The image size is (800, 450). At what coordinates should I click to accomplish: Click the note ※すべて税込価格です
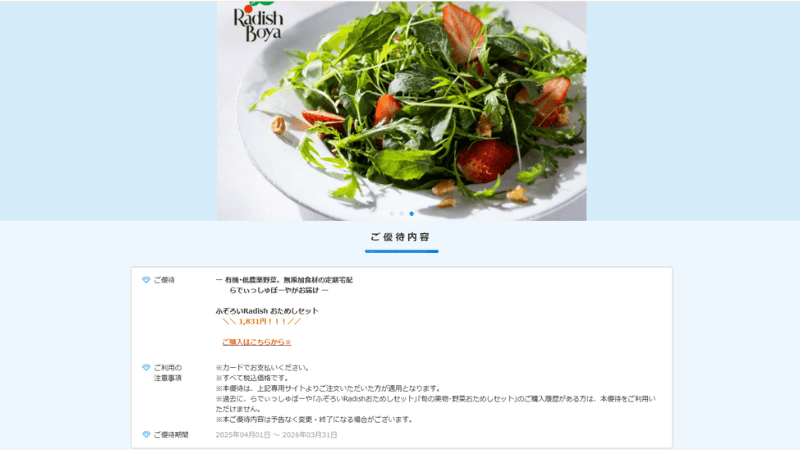coord(252,378)
